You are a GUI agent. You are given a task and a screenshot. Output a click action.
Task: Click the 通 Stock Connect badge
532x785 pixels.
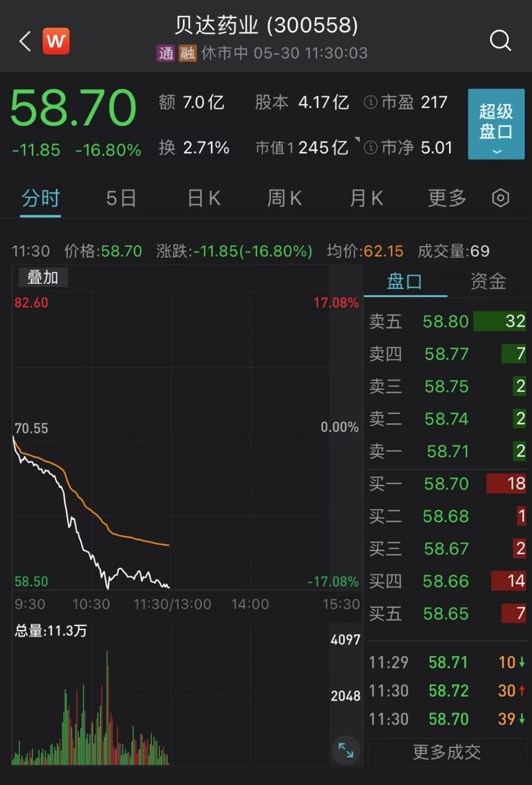166,53
